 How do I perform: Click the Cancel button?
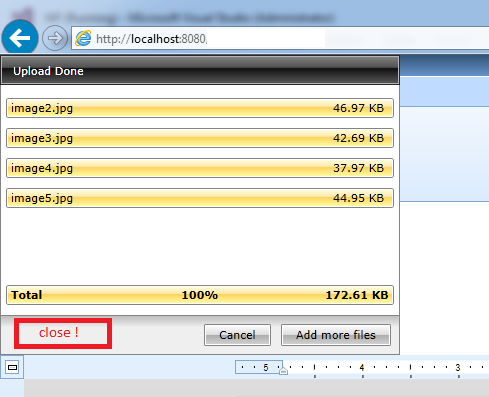tap(237, 335)
